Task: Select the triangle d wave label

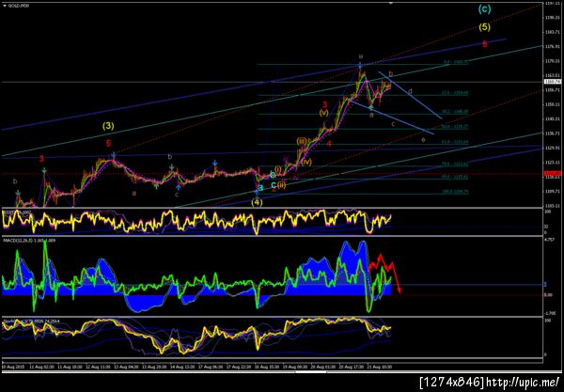Action: [410, 91]
